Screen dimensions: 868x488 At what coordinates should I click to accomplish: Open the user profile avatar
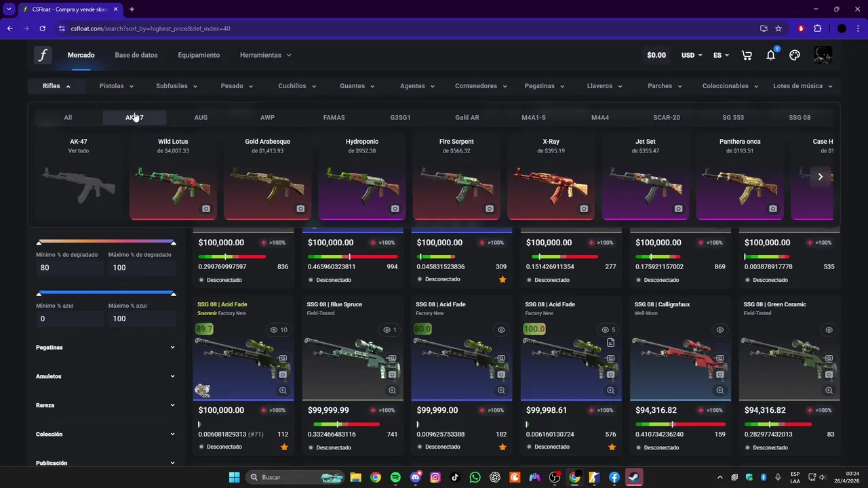(x=823, y=56)
